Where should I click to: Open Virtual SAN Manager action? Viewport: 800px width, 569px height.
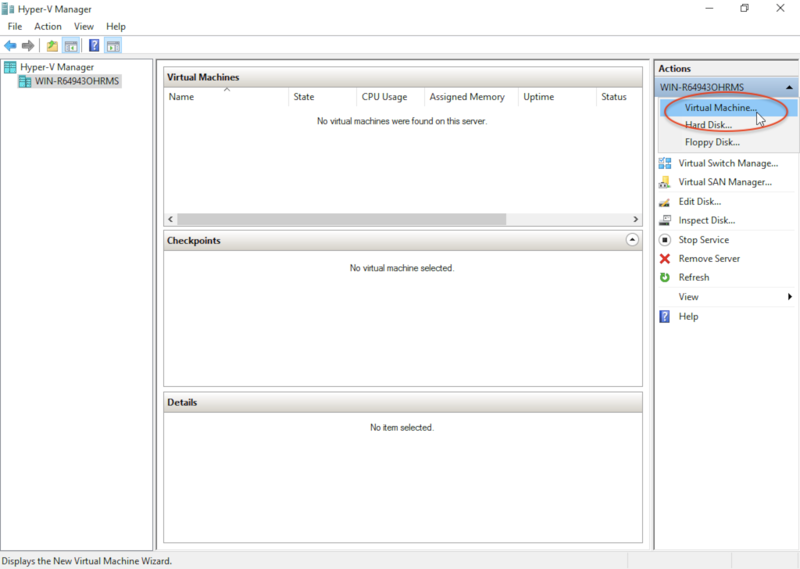click(724, 182)
